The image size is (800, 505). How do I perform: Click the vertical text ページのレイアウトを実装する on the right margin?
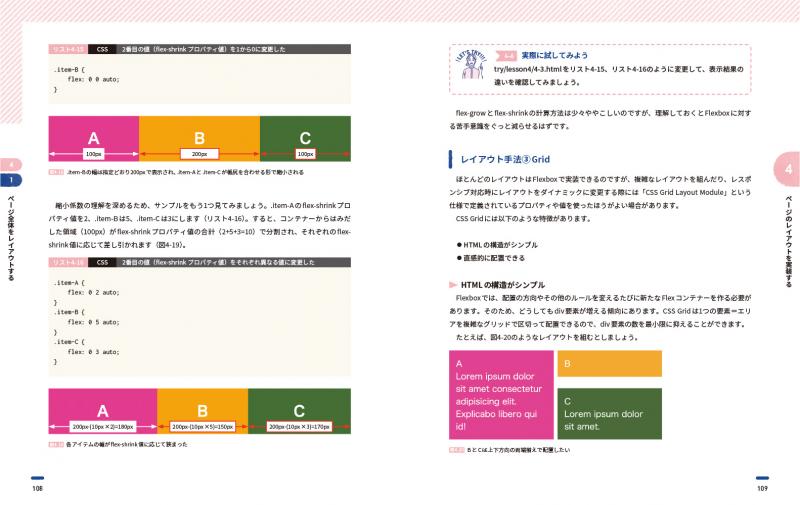click(x=789, y=241)
